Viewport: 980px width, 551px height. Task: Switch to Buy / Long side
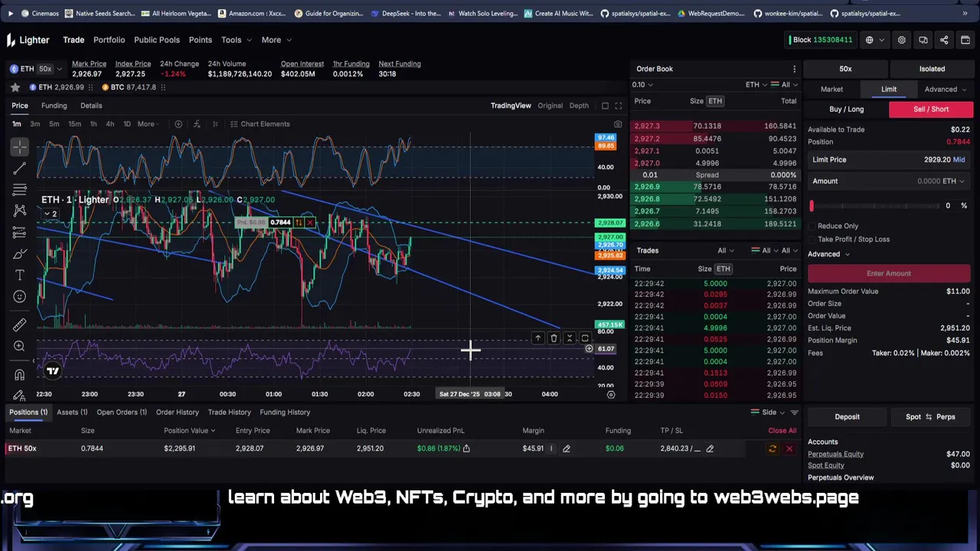click(846, 109)
